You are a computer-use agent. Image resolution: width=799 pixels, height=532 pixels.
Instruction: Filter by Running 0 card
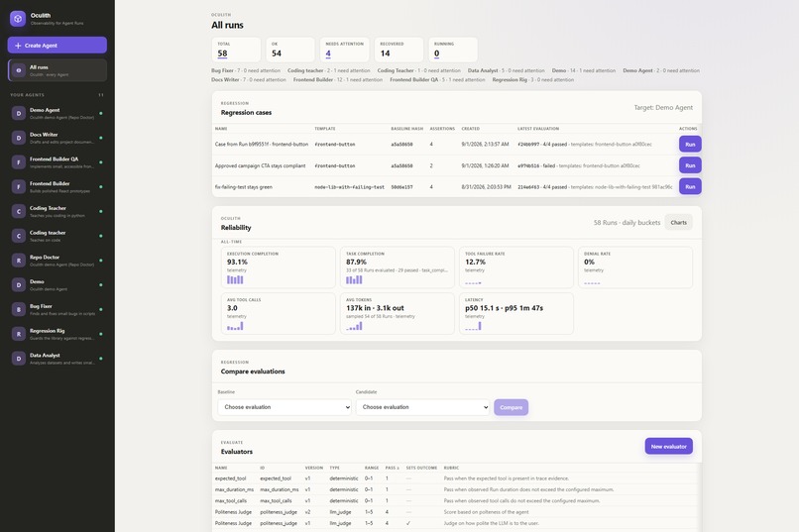point(453,50)
